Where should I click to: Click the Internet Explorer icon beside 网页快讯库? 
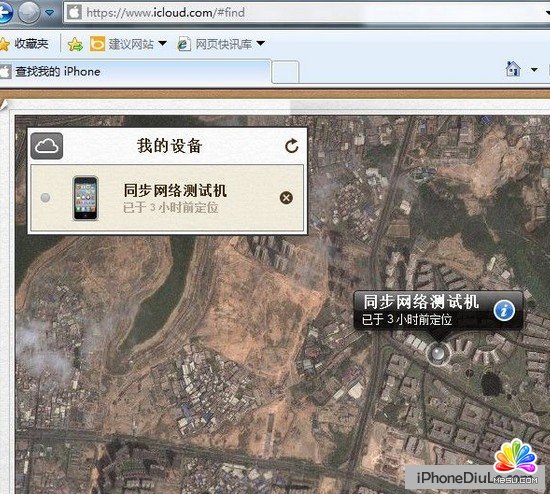(x=184, y=44)
